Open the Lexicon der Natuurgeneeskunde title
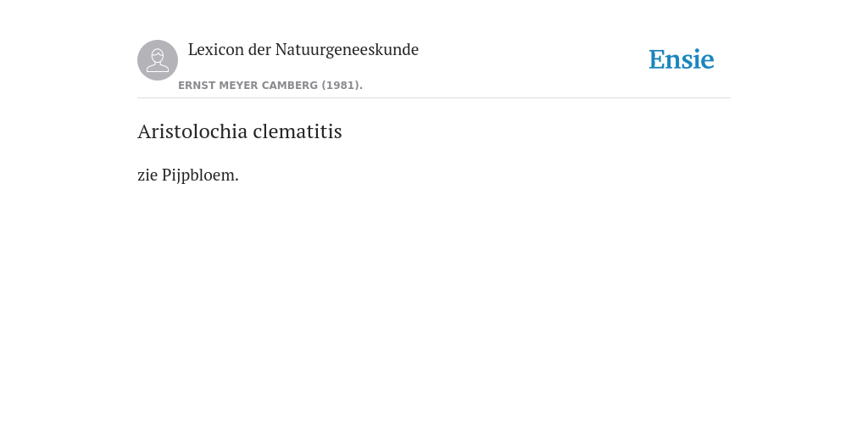Viewport: 868px width, 434px height. click(x=303, y=49)
